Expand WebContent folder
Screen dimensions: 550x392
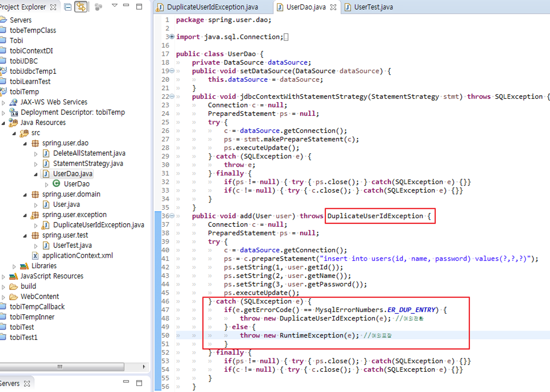tap(4, 297)
